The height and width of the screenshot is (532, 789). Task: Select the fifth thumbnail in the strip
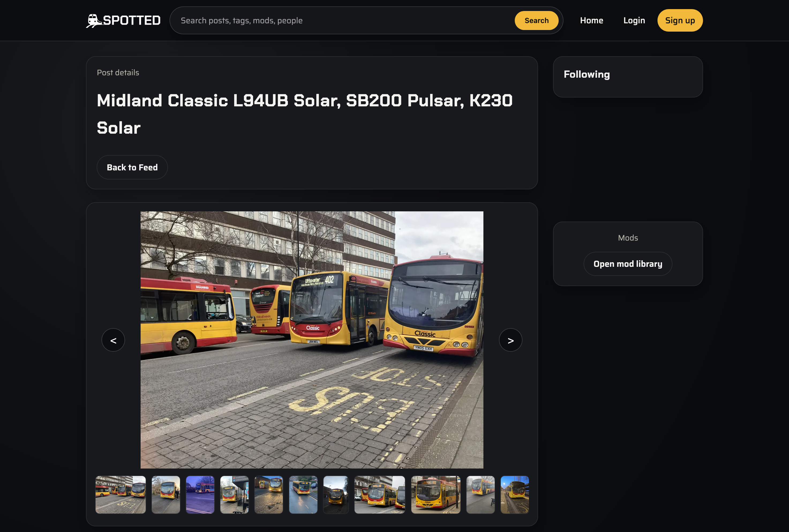[269, 494]
